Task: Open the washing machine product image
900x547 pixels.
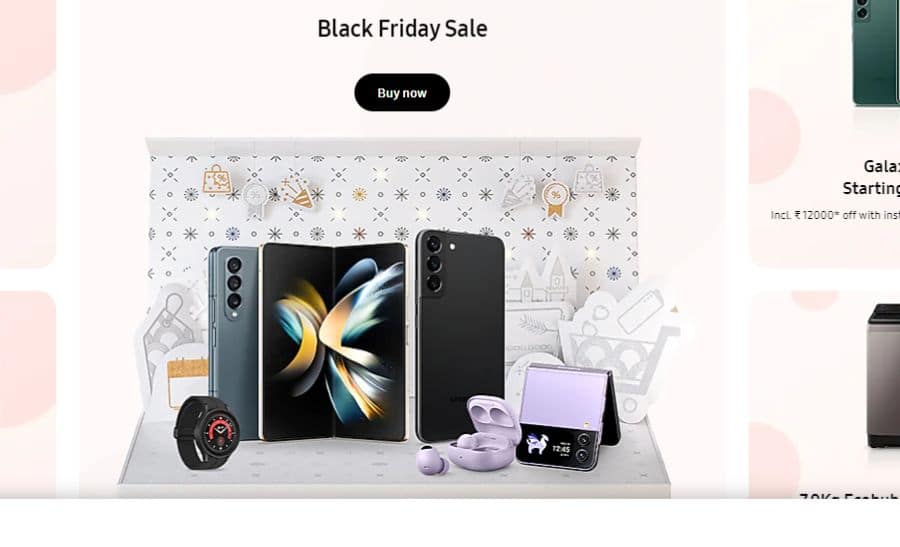Action: (x=883, y=376)
